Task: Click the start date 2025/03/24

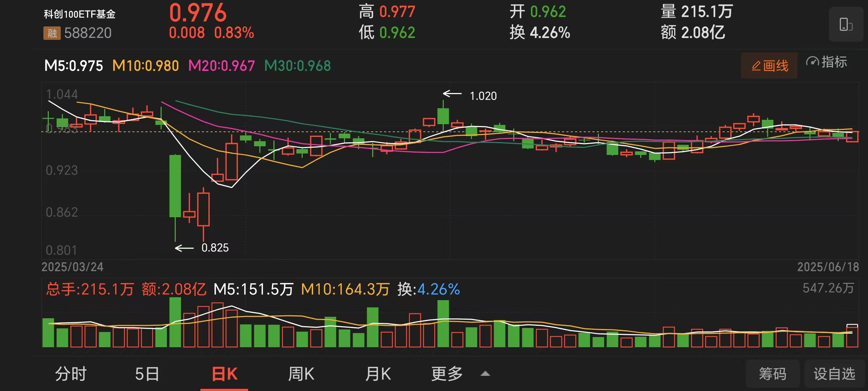Action: (72, 267)
